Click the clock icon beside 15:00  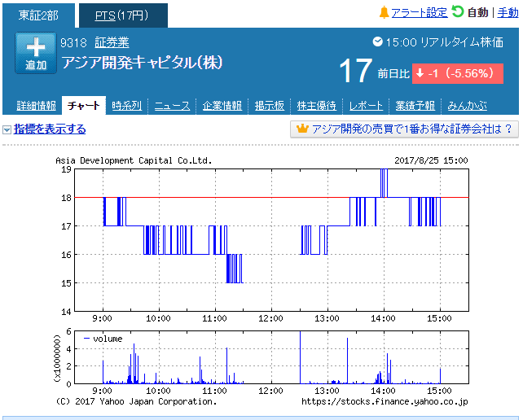tap(377, 42)
